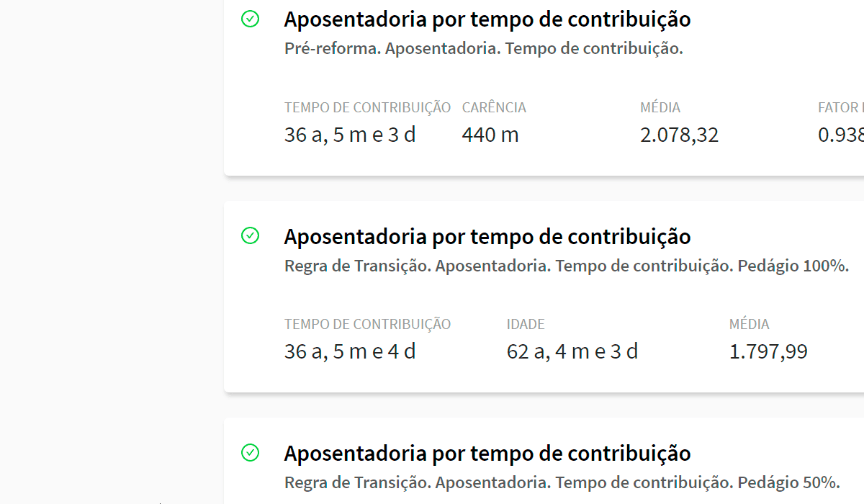The width and height of the screenshot is (864, 504).
Task: Select the subtitle starting with Pré-reforma
Action: click(483, 49)
